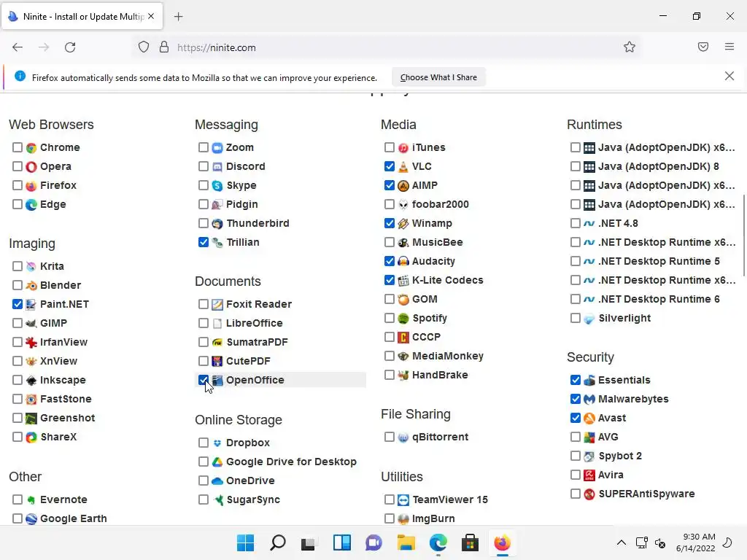Click the Spotify icon

click(x=403, y=318)
